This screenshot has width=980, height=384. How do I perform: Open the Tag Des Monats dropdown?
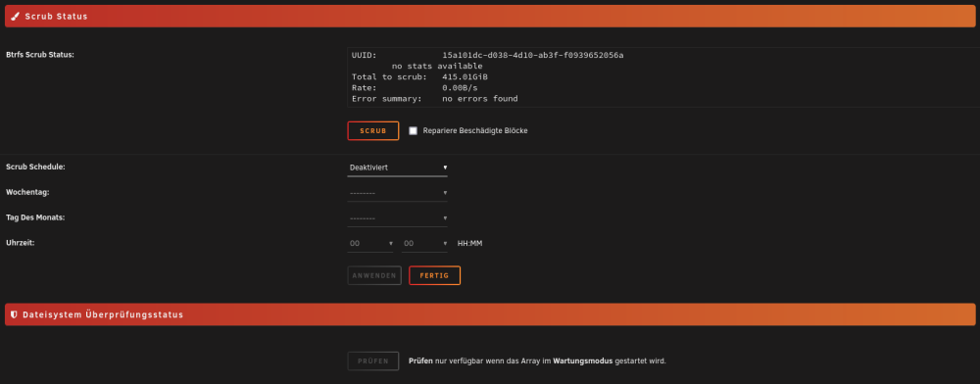pos(398,217)
